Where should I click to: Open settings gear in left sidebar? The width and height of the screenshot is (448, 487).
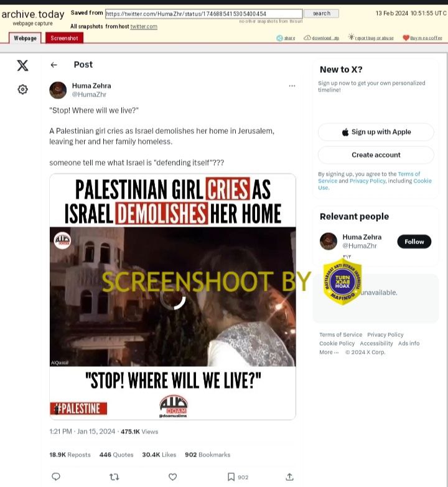coord(22,90)
